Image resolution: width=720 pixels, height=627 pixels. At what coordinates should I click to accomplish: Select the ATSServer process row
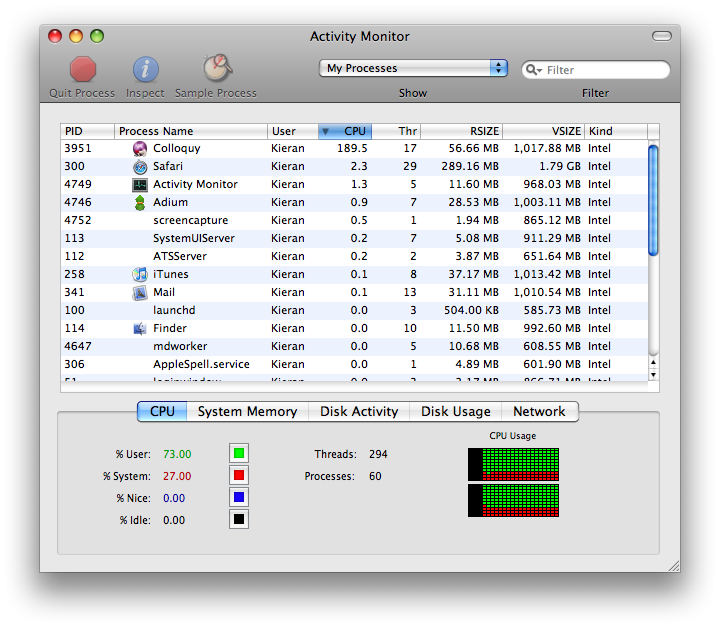click(x=354, y=256)
